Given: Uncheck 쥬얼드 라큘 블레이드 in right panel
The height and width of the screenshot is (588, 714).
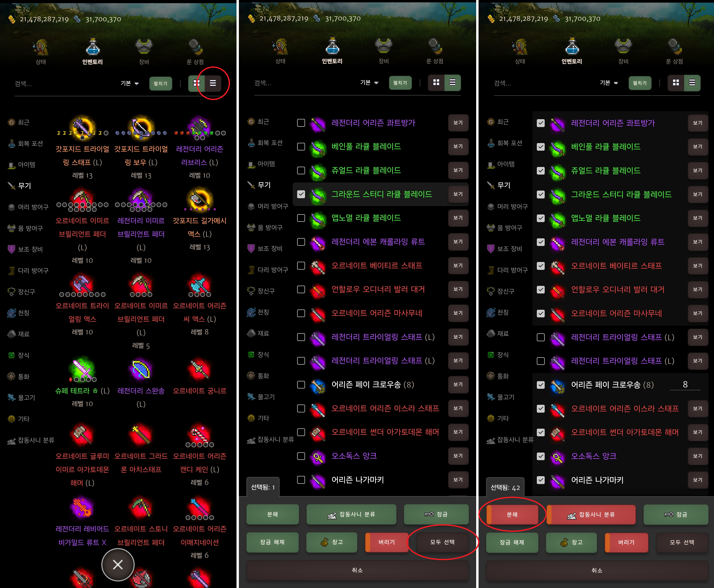Looking at the screenshot, I should (x=541, y=171).
